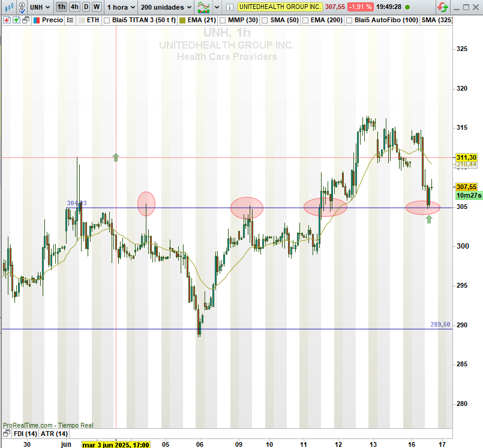Open the 1 hora timeframe dropdown
Screen dimensions: 483x448
[x=121, y=7]
